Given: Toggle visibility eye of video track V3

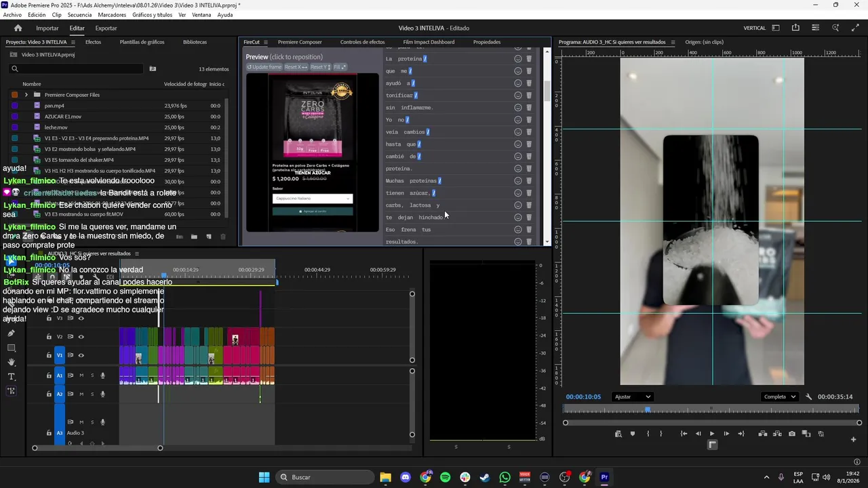Looking at the screenshot, I should pos(81,319).
